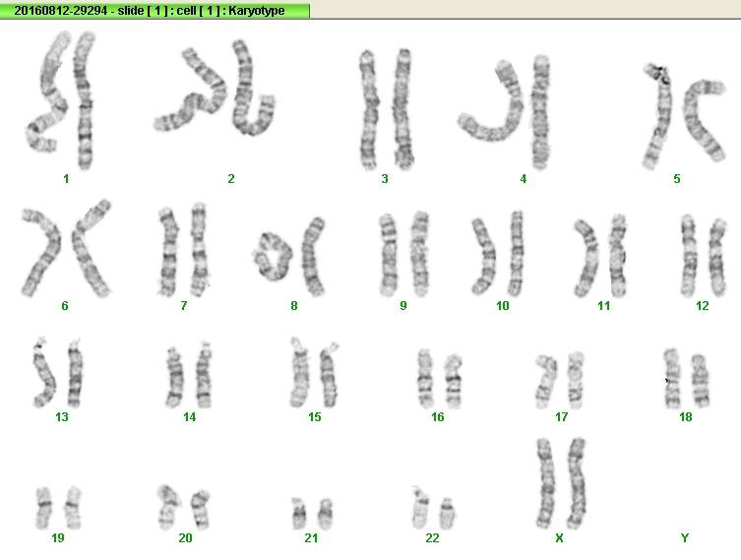This screenshot has height=560, width=741.
Task: Click the green label '10'
Action: pos(503,306)
